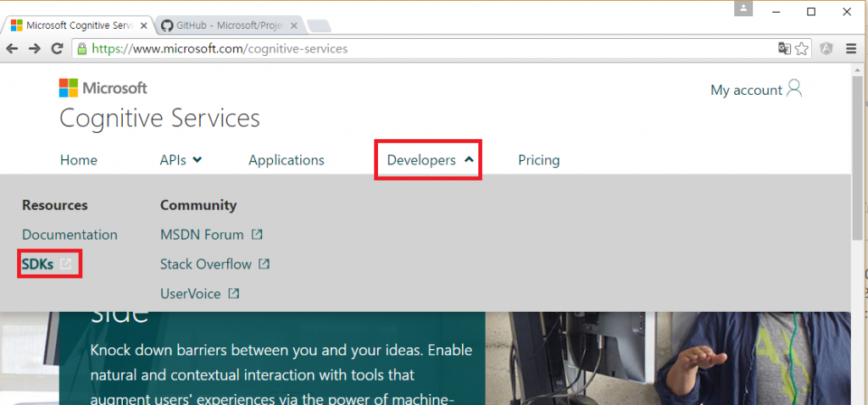Click the Google Translate icon in address bar

(x=785, y=49)
